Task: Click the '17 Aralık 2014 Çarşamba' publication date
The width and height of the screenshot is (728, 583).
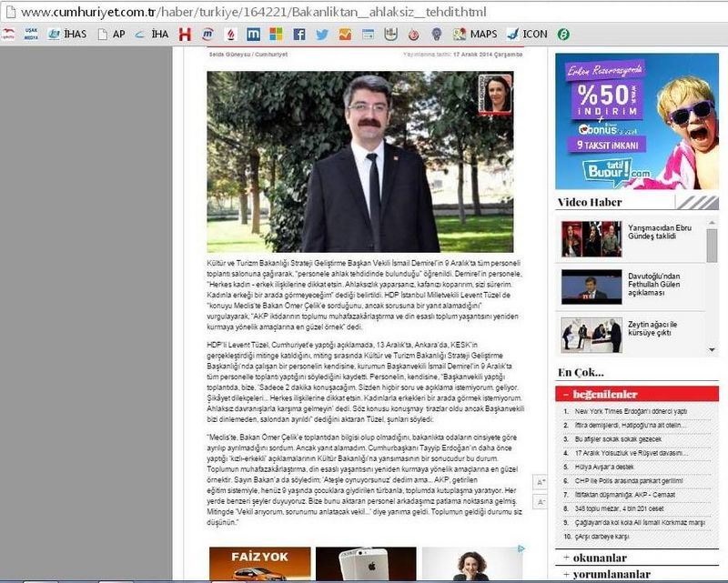Action: pyautogui.click(x=488, y=55)
